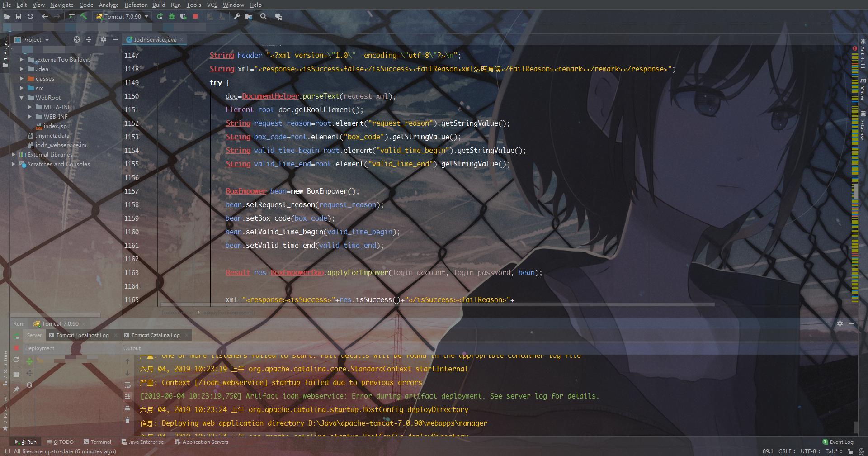Expand External Libraries node
The image size is (868, 456).
[13, 154]
